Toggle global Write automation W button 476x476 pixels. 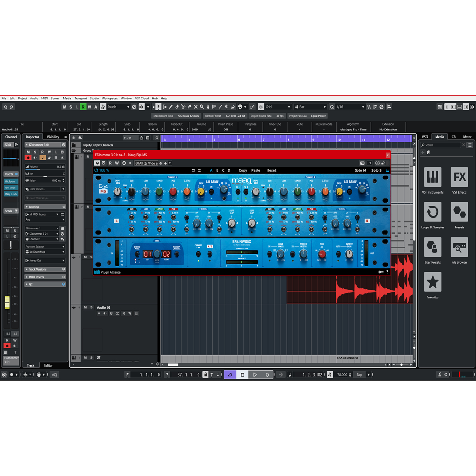[x=89, y=107]
